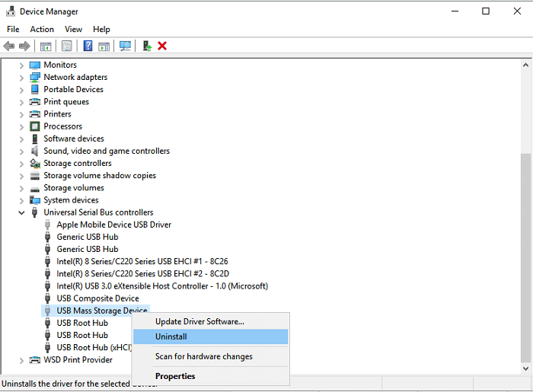Viewport: 533px width, 392px height.
Task: Click the Update driver toolbar icon
Action: pyautogui.click(x=147, y=46)
